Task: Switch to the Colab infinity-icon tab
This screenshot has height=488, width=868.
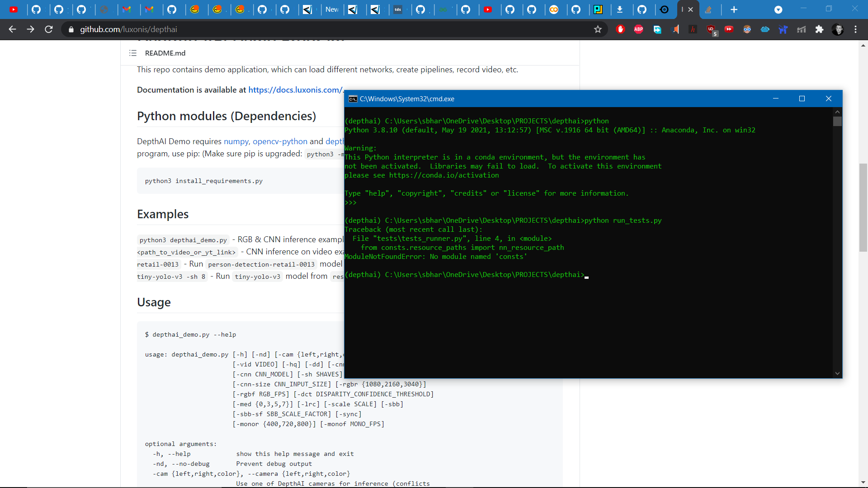Action: coord(554,9)
